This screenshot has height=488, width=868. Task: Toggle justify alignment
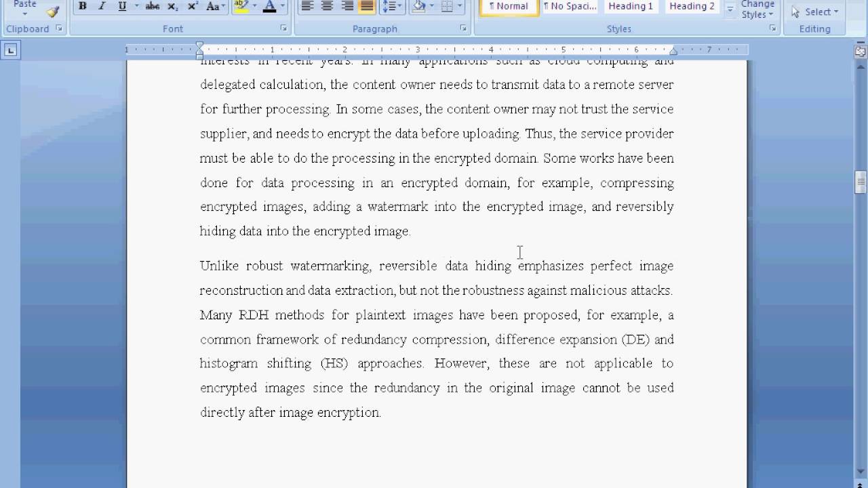367,6
